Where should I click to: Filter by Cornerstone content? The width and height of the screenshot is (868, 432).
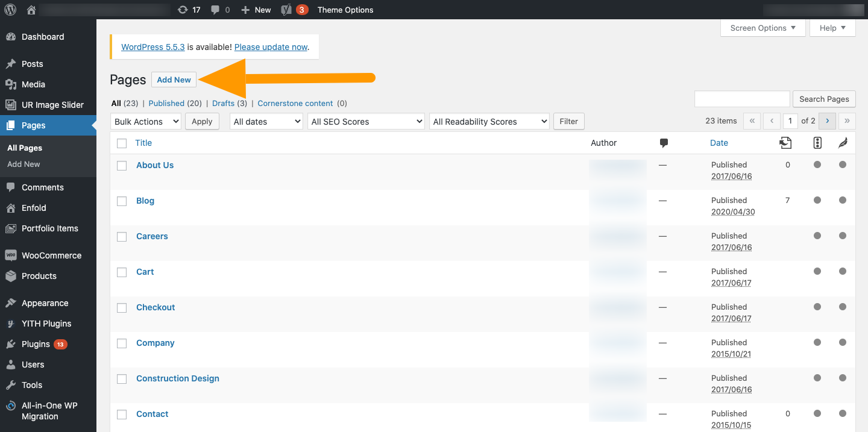point(295,104)
